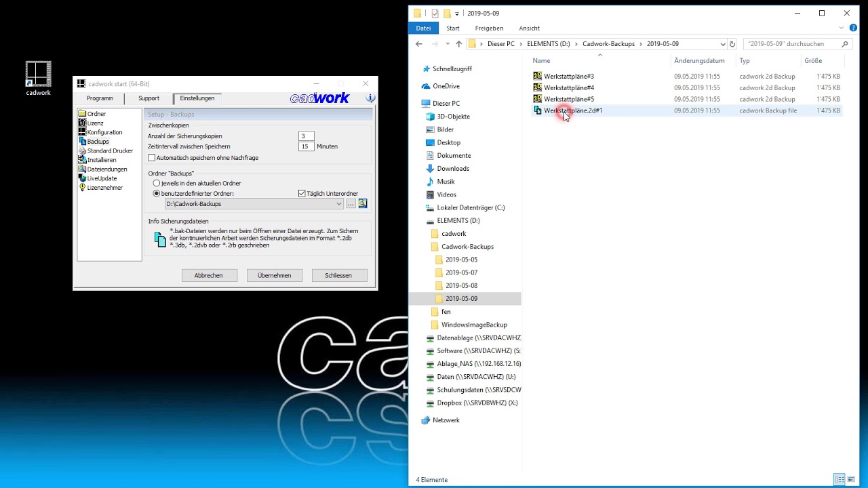The width and height of the screenshot is (868, 488).
Task: Click the open-folder explorer icon beside backup path
Action: (x=363, y=203)
